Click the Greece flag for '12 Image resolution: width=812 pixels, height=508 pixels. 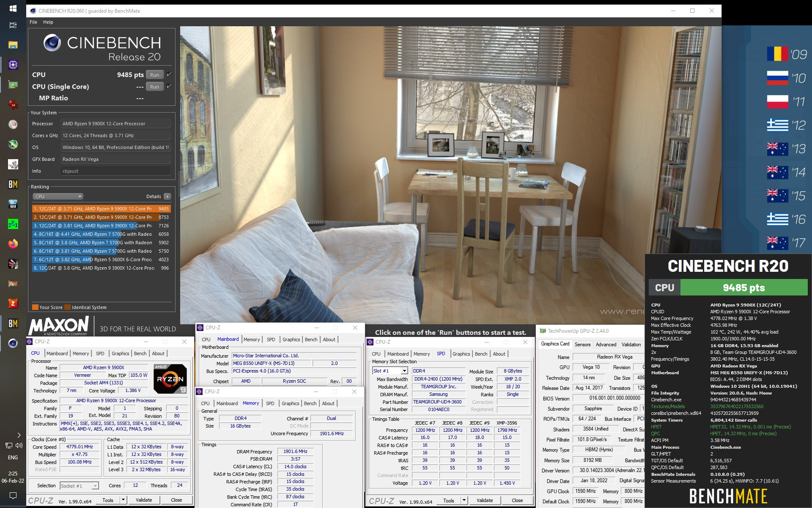(x=778, y=125)
